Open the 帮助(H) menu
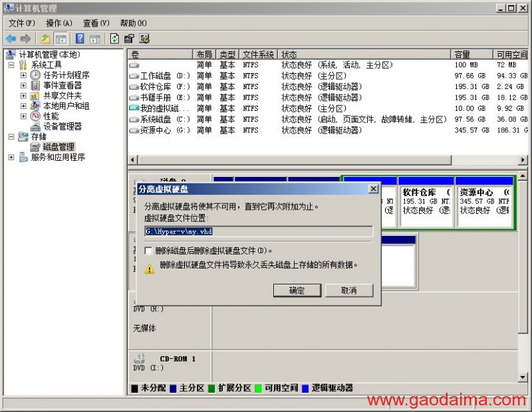 point(133,23)
